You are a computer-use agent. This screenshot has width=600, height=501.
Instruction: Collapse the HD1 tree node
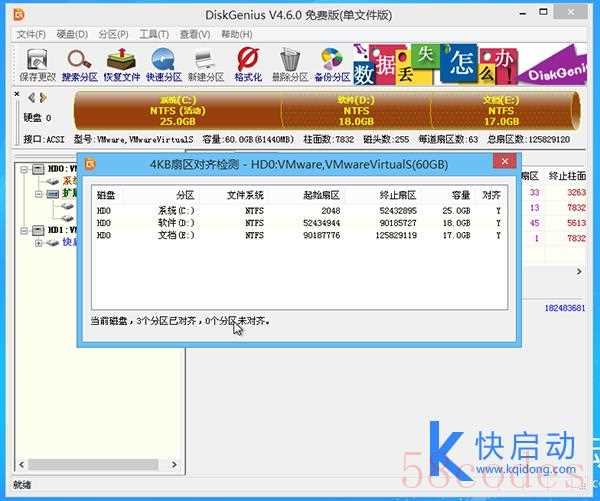tap(24, 230)
